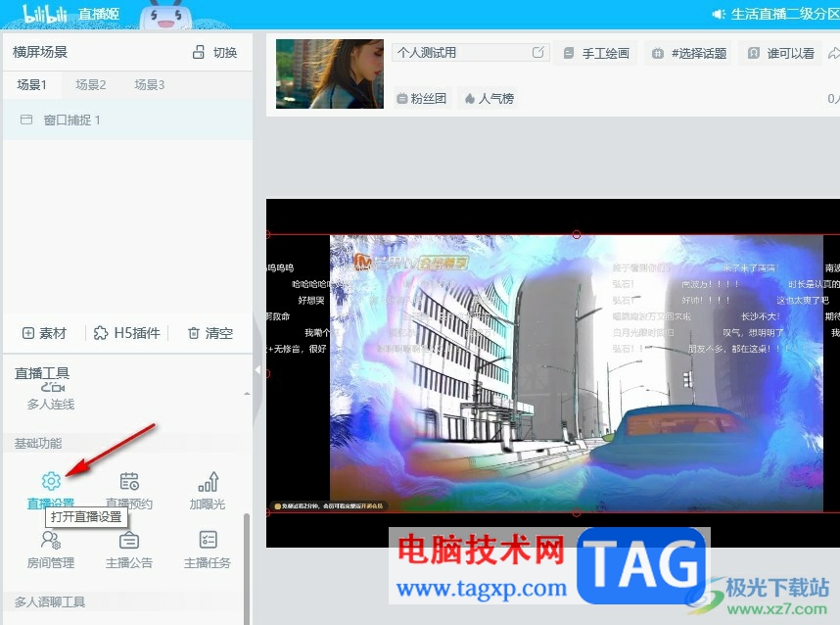Image resolution: width=840 pixels, height=625 pixels.
Task: Open the live reservation calendar icon
Action: point(129,481)
